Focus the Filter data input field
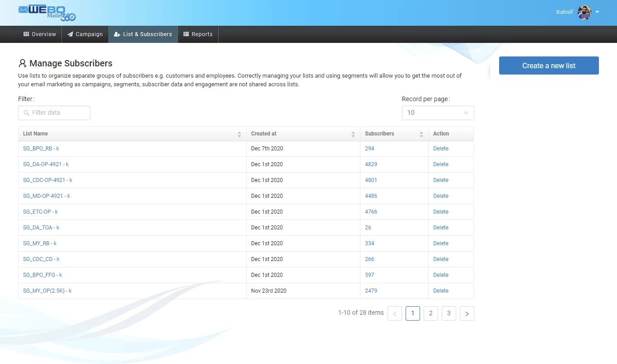617x364 pixels. click(x=54, y=113)
